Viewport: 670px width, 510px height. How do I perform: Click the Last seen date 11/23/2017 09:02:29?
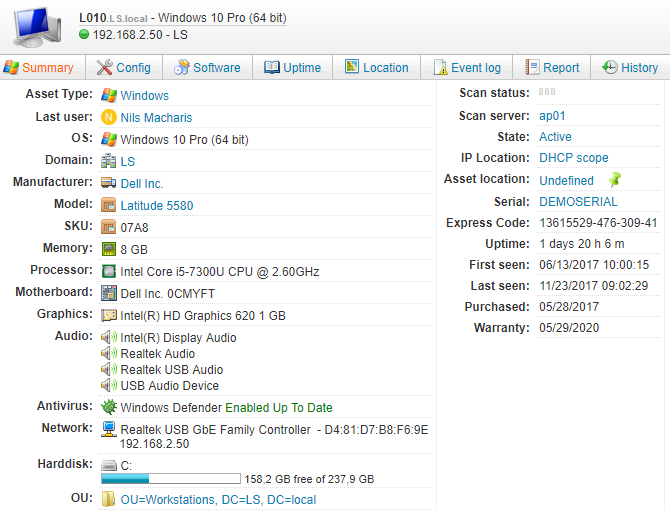(x=594, y=285)
